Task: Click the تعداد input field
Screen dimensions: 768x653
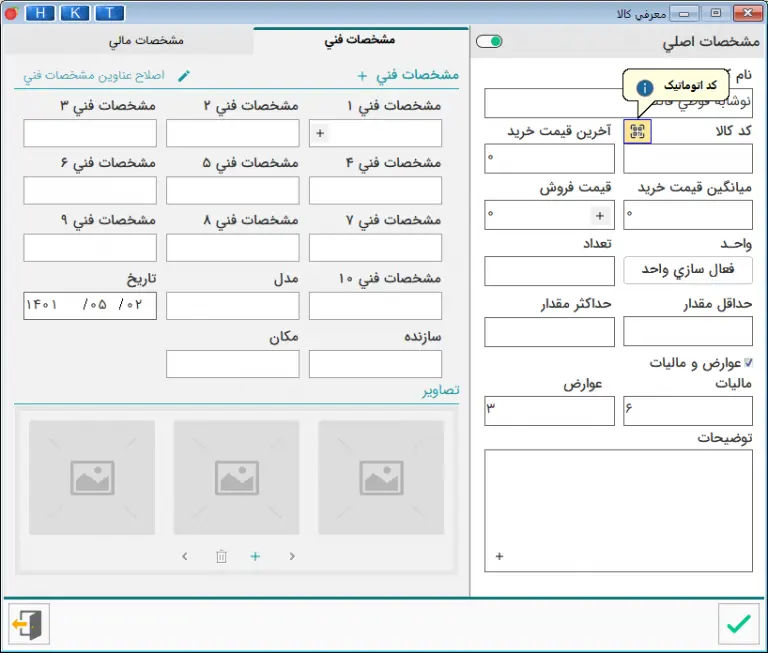Action: click(x=549, y=271)
